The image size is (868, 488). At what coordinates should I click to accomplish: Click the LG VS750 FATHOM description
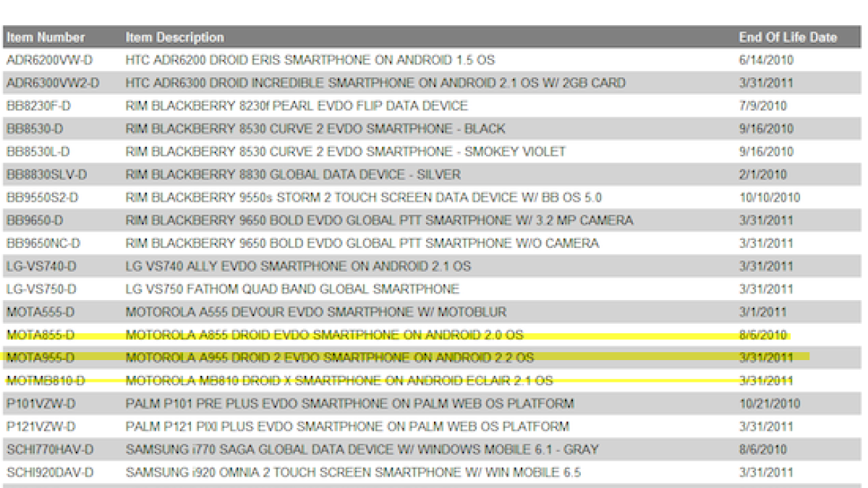(292, 289)
